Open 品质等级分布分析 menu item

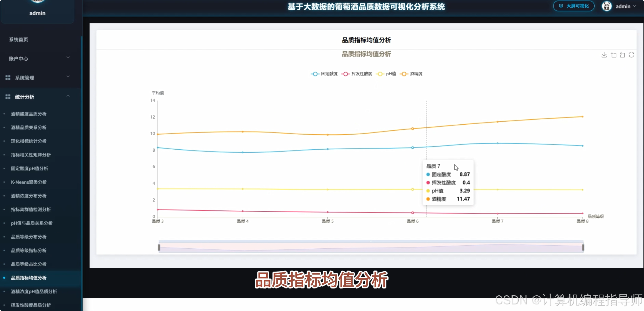point(29,237)
